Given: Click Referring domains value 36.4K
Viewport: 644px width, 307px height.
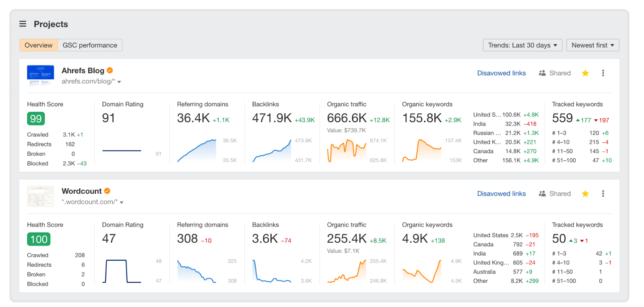Looking at the screenshot, I should click(x=194, y=118).
